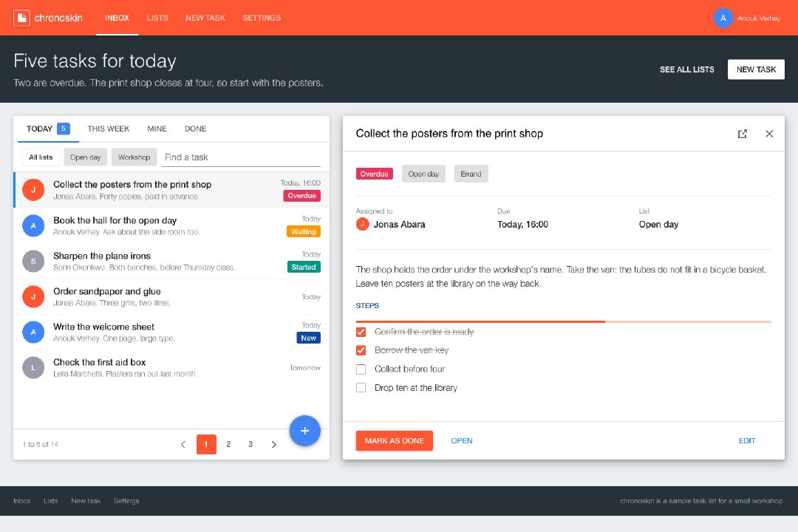Screen dimensions: 798x532
Task: Check 'Collect before four' step
Action: point(361,369)
